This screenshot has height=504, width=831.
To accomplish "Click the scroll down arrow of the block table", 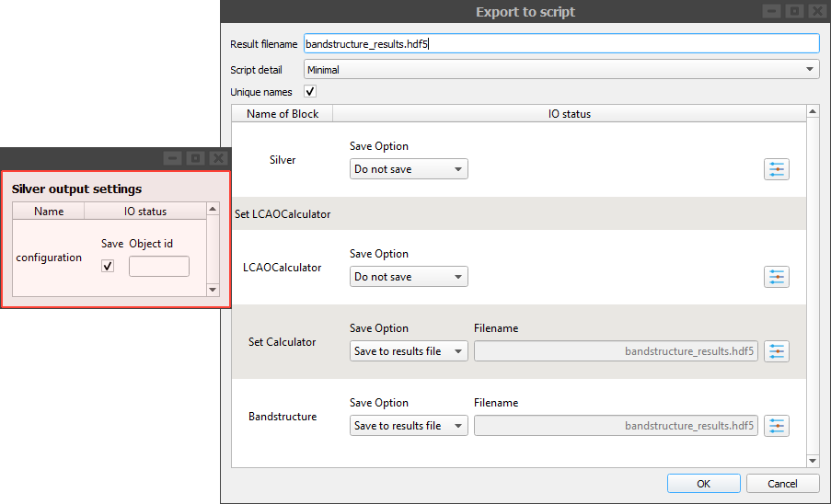I will tap(813, 461).
